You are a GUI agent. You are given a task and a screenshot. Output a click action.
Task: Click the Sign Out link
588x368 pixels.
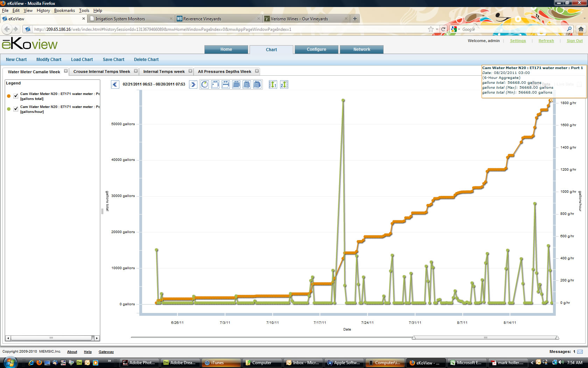(x=574, y=41)
